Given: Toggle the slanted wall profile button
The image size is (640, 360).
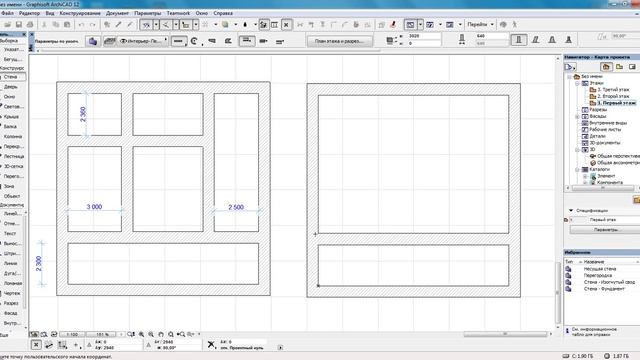Looking at the screenshot, I should 536,40.
